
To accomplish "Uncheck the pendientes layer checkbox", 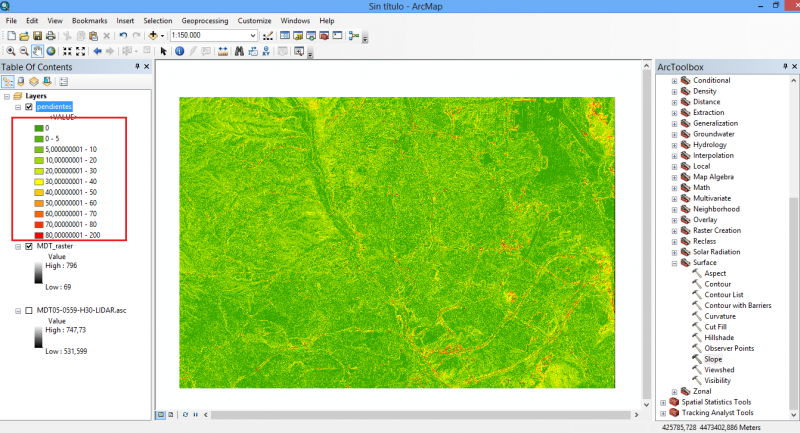I will tap(29, 107).
